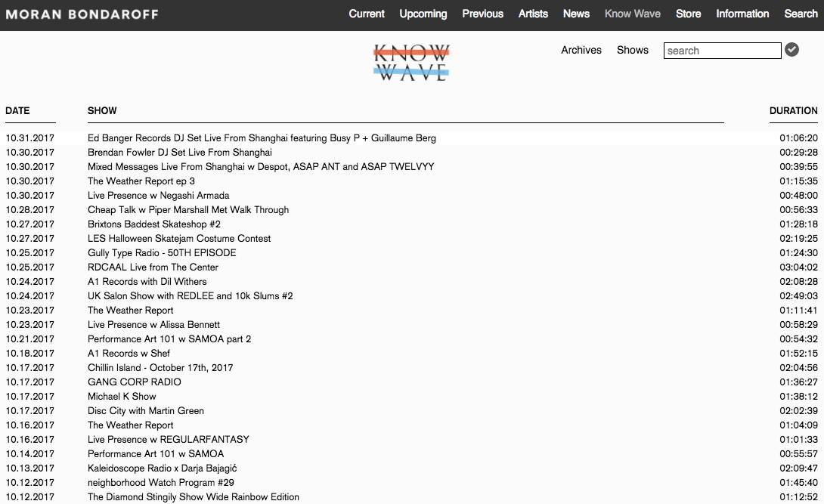The height and width of the screenshot is (504, 824).
Task: Select the Know Wave menu item
Action: [x=632, y=14]
